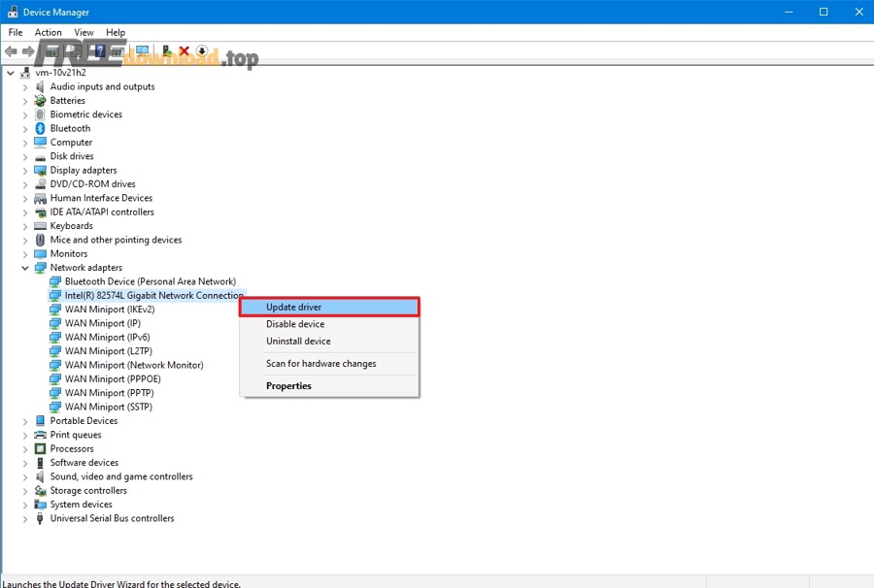
Task: Expand the Software devices branch
Action: [25, 463]
